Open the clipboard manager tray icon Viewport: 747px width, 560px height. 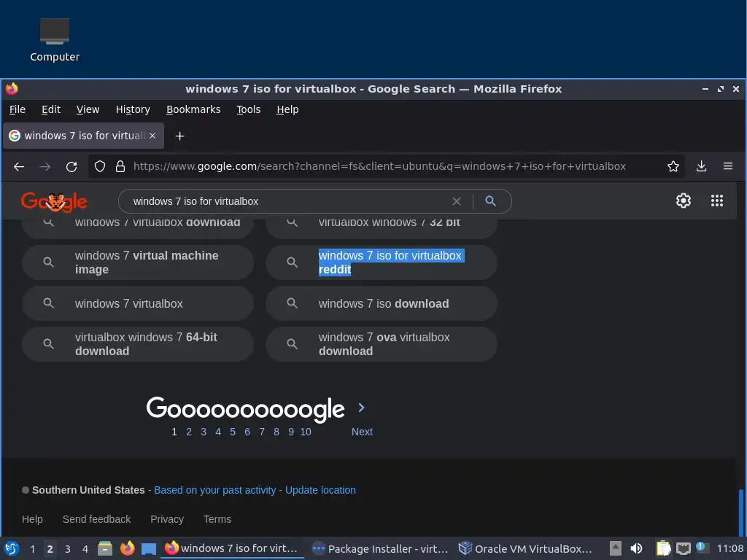(x=663, y=548)
